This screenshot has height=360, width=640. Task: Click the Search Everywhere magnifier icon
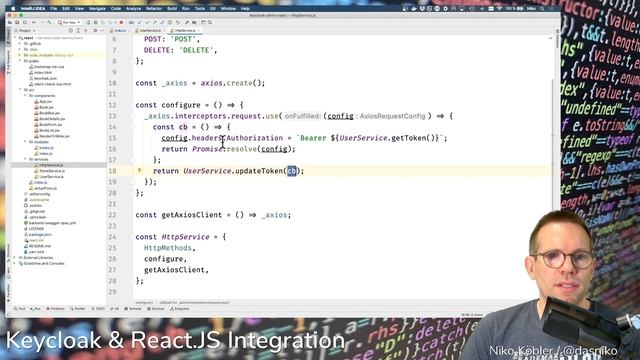click(x=210, y=22)
